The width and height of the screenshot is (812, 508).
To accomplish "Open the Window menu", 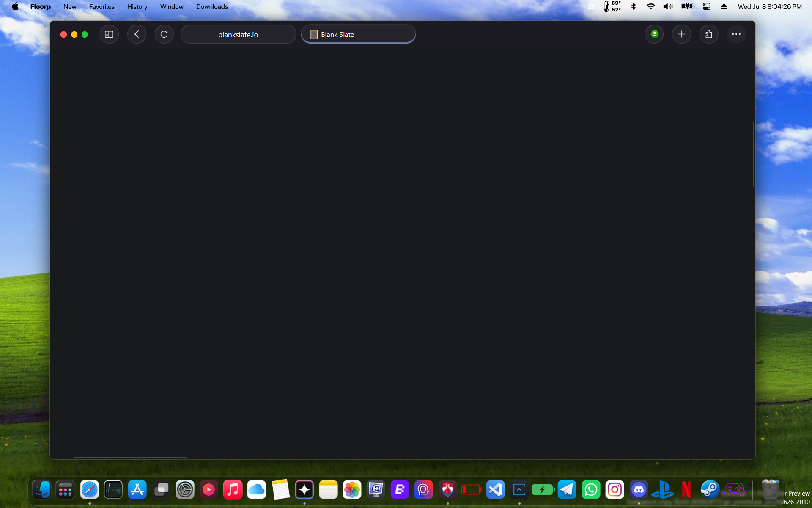I will coord(172,6).
